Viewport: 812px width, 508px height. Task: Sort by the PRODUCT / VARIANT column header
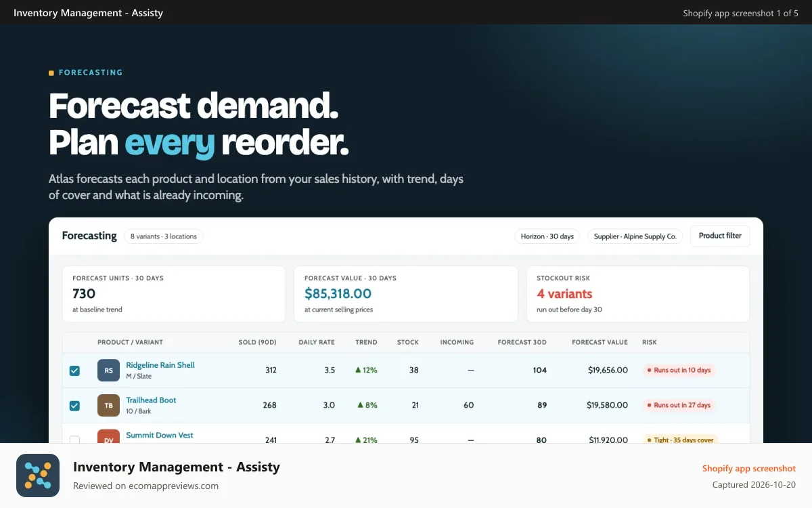pos(130,342)
